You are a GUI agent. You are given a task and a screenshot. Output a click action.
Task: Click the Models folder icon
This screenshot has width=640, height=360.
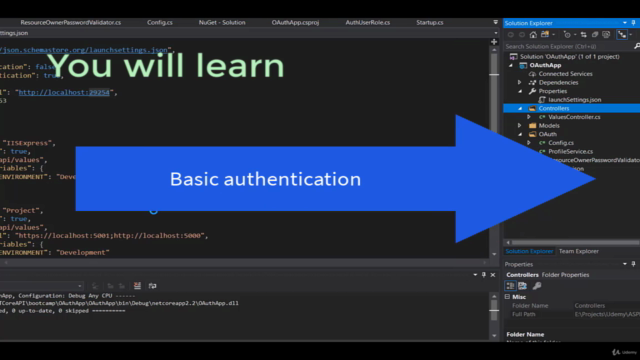pyautogui.click(x=532, y=125)
